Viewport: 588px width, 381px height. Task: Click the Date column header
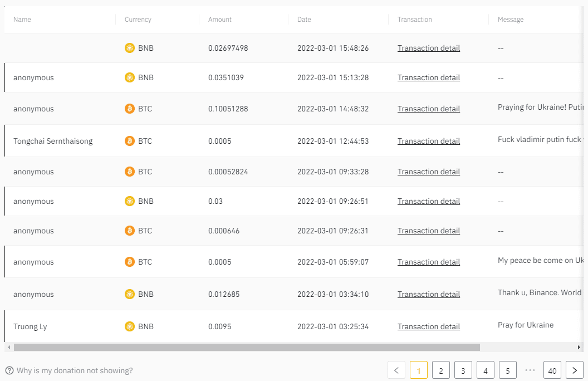point(304,19)
